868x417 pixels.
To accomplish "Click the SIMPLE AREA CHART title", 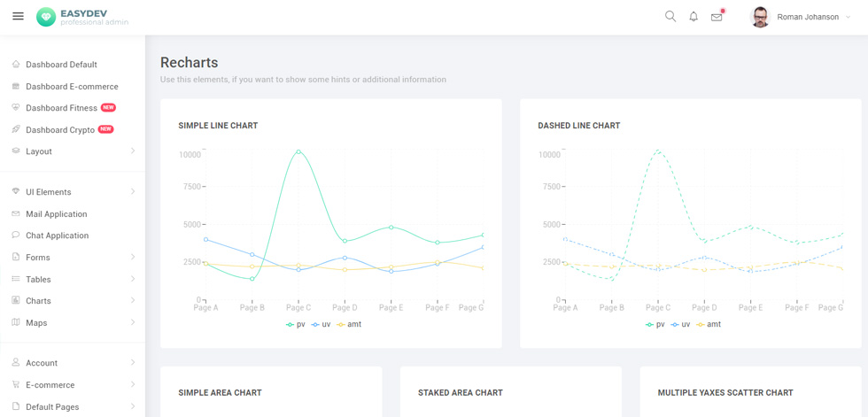I will click(220, 393).
